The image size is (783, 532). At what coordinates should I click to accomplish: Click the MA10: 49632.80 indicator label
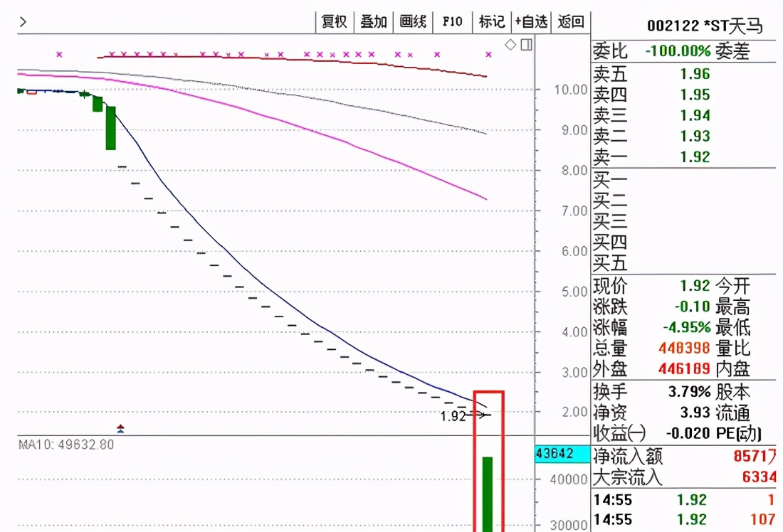tap(66, 445)
